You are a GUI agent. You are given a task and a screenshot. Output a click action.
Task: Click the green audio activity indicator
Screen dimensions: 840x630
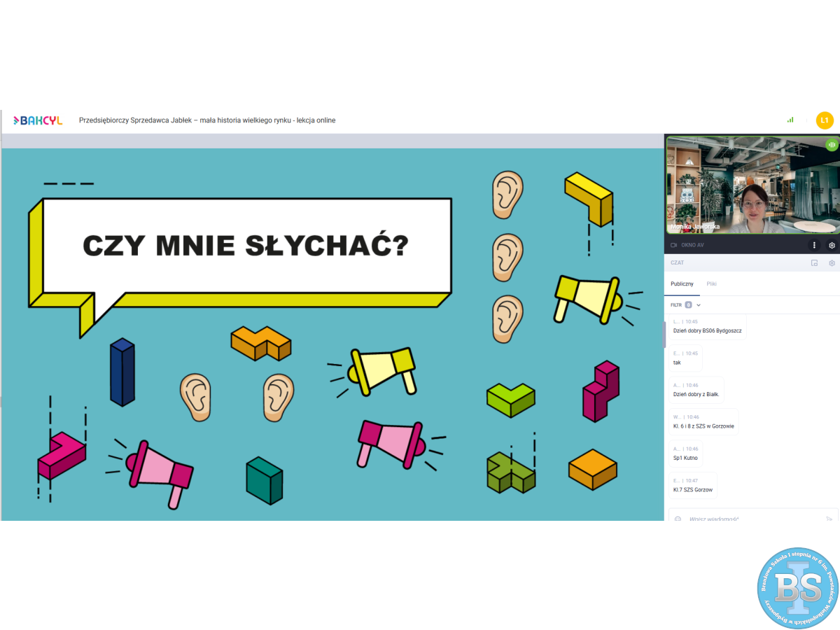832,145
